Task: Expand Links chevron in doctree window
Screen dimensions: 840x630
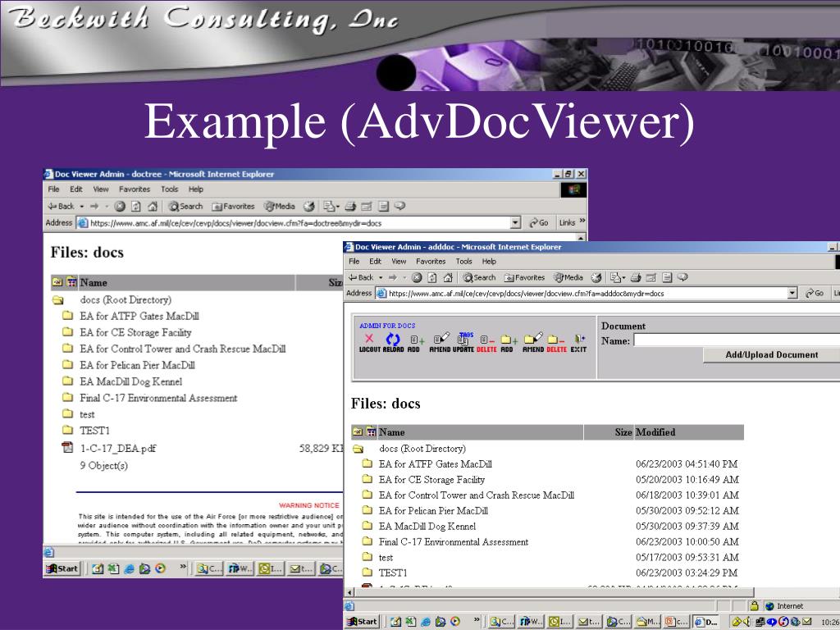Action: pos(582,221)
